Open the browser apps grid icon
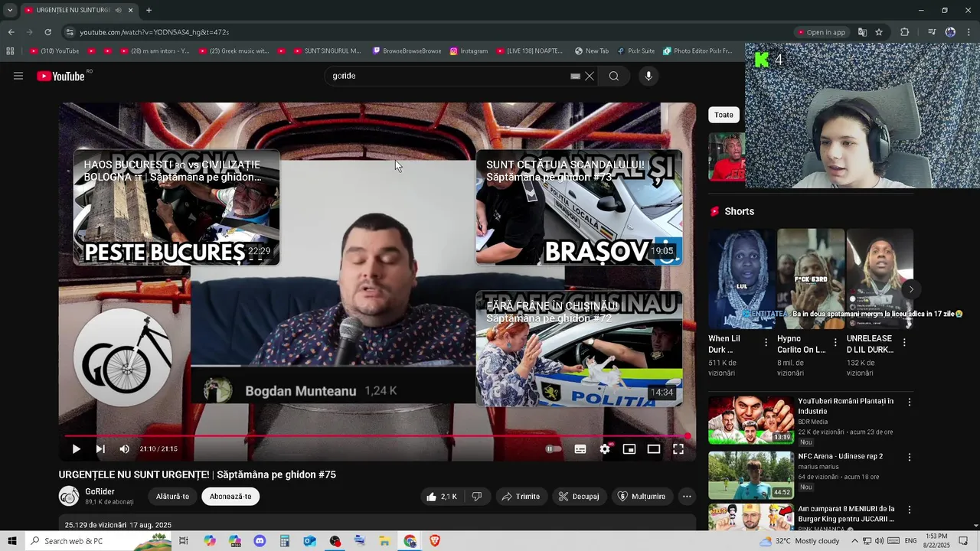This screenshot has width=980, height=551. 10,51
